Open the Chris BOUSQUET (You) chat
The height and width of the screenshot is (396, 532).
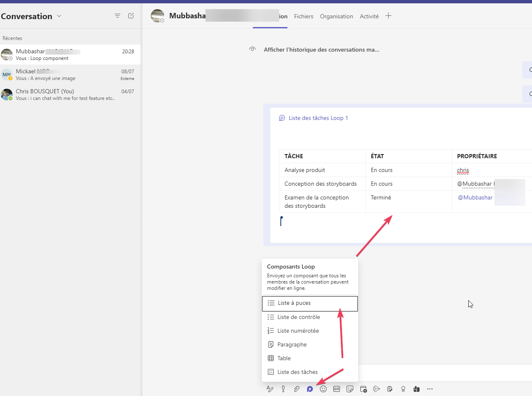[70, 95]
